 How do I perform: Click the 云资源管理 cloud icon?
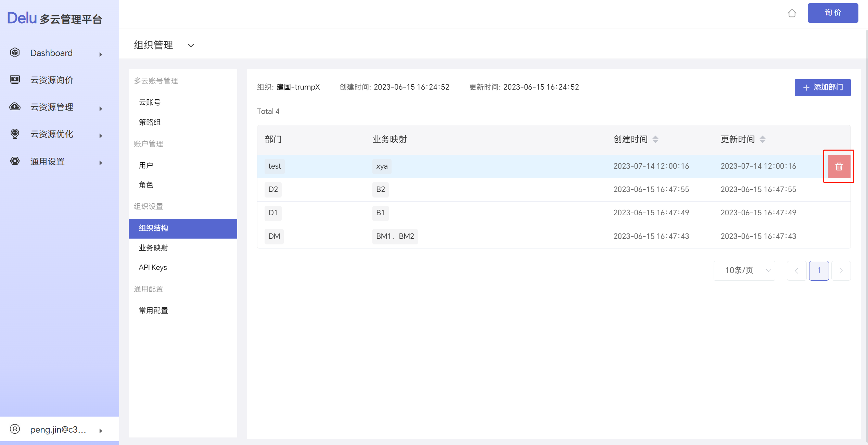(15, 107)
